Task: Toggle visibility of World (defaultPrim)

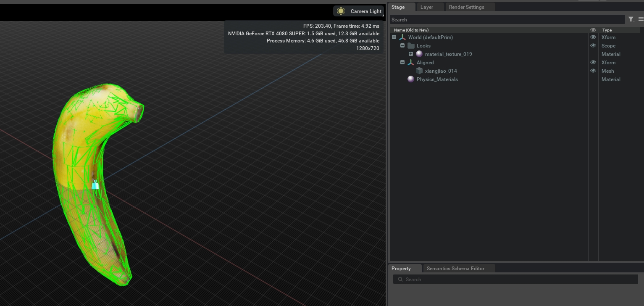Action: (593, 37)
